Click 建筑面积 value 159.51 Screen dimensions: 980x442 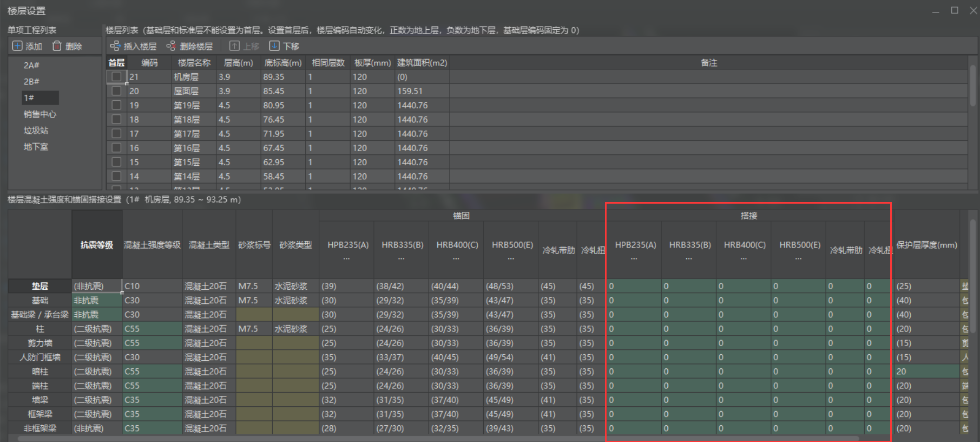coord(422,91)
